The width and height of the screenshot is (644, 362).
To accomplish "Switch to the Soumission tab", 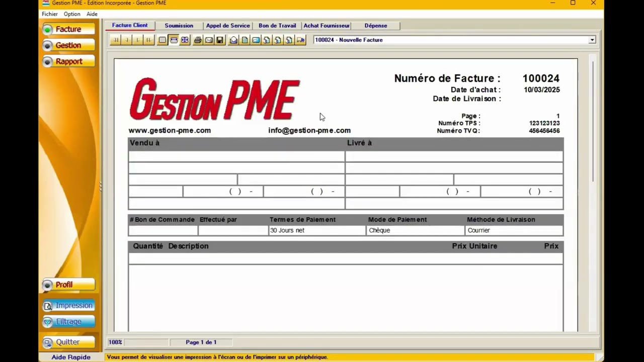I will 179,26.
